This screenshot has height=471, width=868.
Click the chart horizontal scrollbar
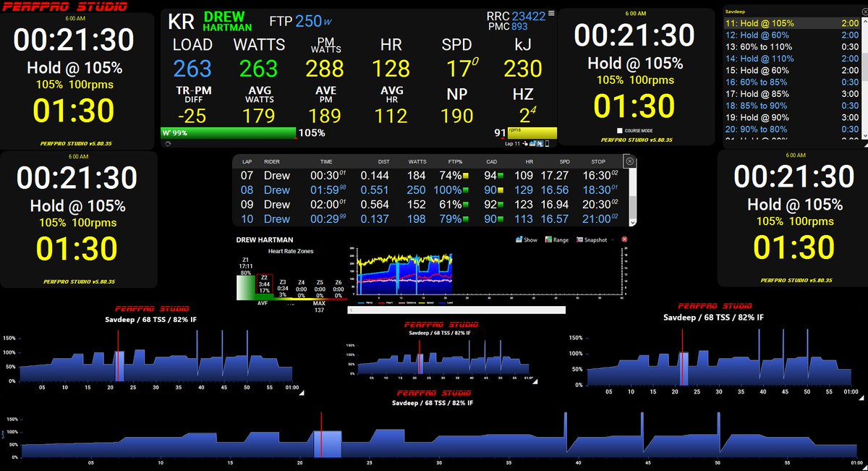(456, 310)
